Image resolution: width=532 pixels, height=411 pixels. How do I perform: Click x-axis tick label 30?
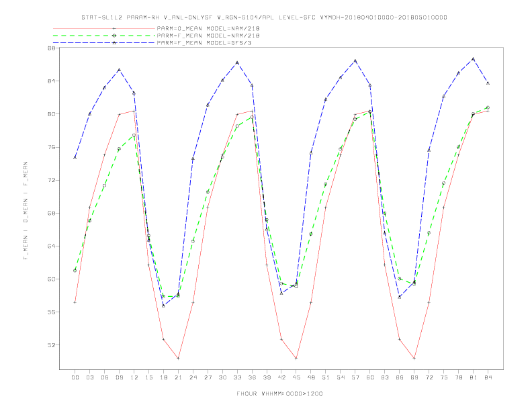(x=222, y=377)
